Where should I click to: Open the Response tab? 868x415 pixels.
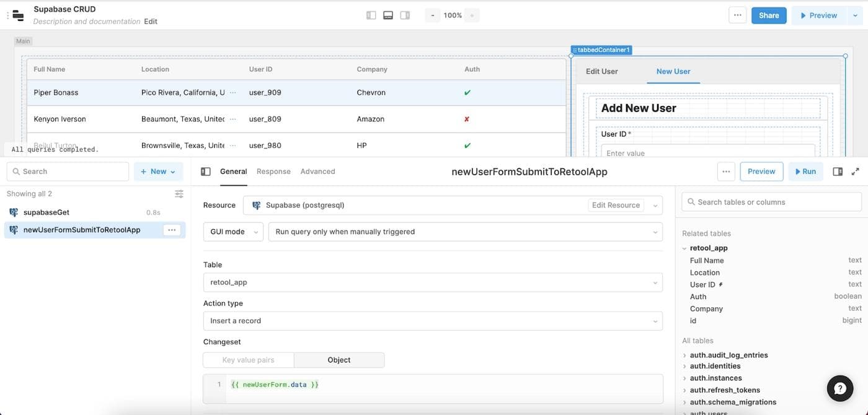(273, 172)
